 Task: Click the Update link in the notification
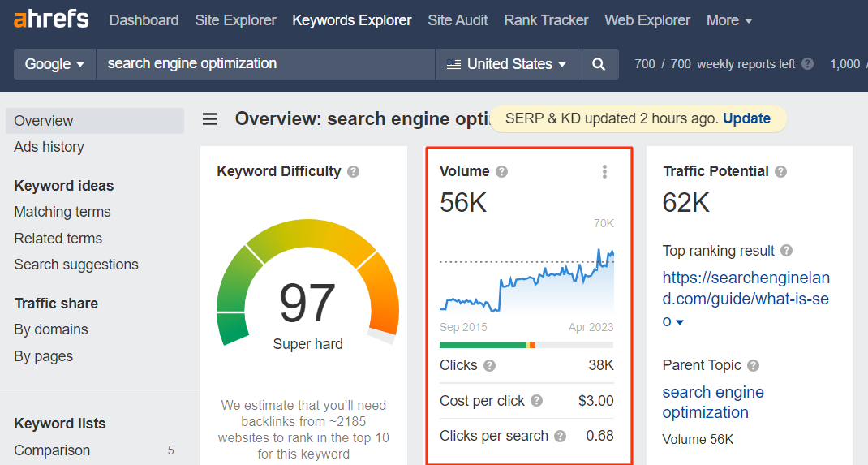(x=747, y=118)
